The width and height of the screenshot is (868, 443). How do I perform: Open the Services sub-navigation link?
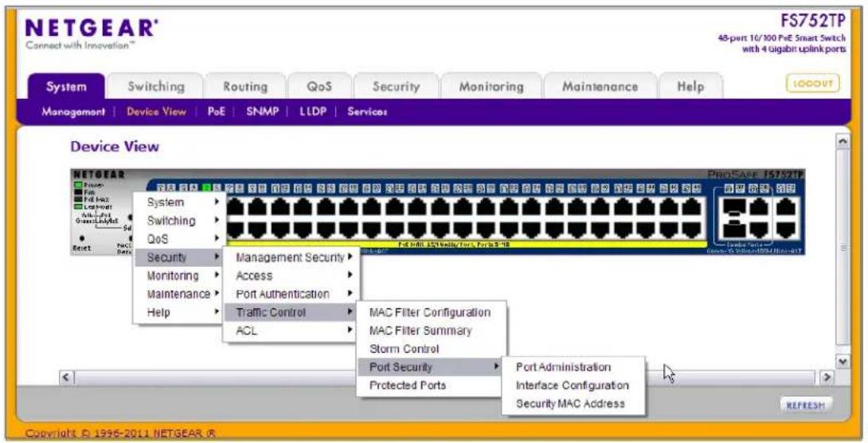click(367, 112)
